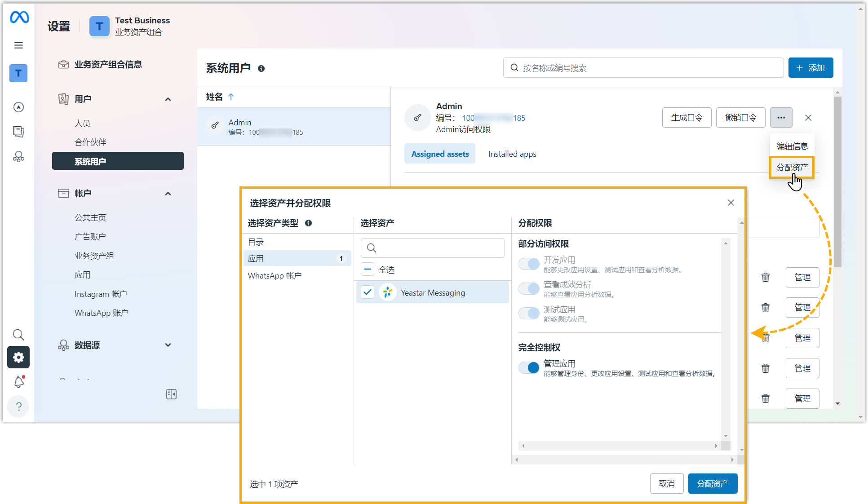The width and height of the screenshot is (868, 504).
Task: Click the three-dots more options button
Action: [x=781, y=118]
